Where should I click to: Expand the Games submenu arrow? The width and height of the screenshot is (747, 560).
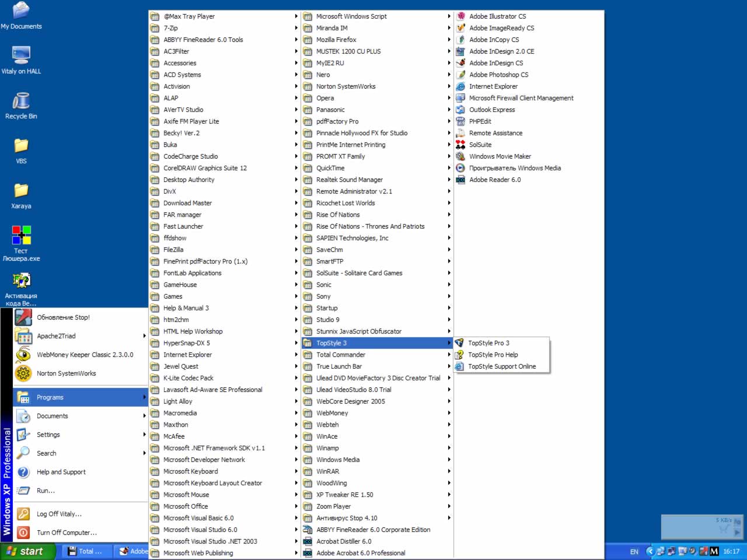click(x=296, y=296)
